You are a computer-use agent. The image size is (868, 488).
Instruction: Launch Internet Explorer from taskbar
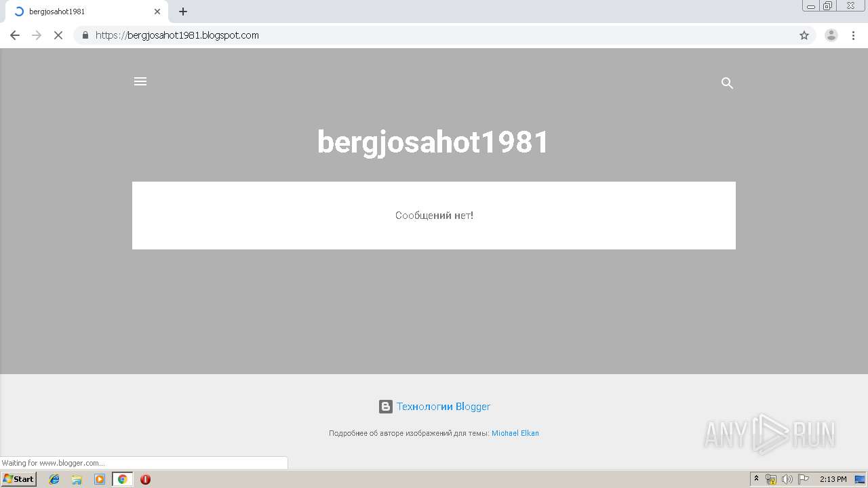tap(54, 479)
